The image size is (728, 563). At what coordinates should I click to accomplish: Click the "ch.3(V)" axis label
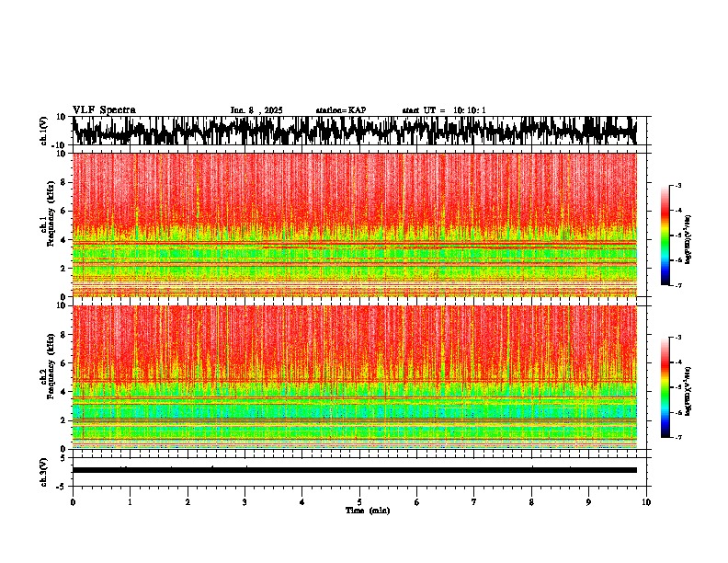point(44,472)
